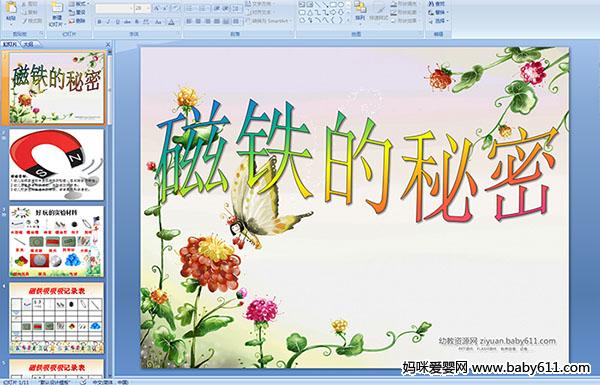
Task: Open character spacing options
Action: click(x=146, y=22)
